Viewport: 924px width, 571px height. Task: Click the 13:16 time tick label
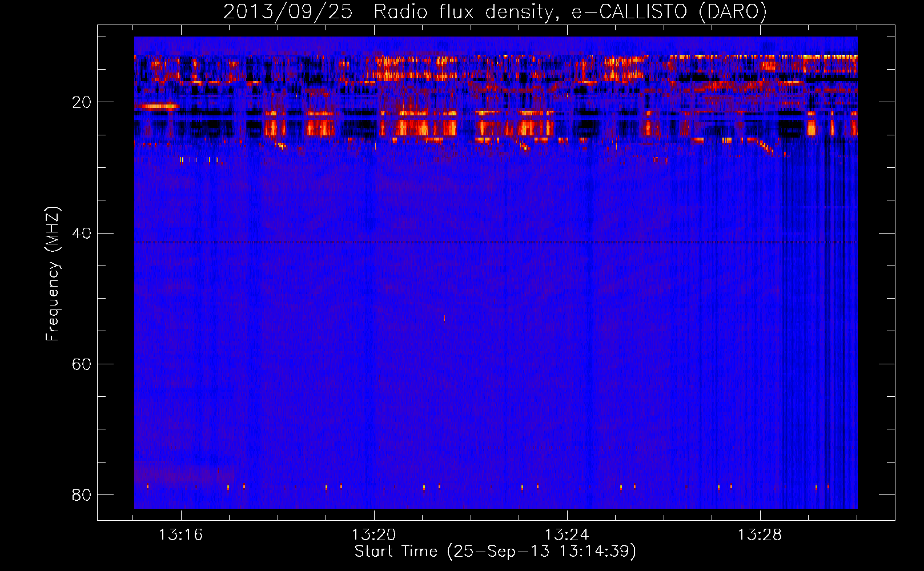tap(180, 535)
